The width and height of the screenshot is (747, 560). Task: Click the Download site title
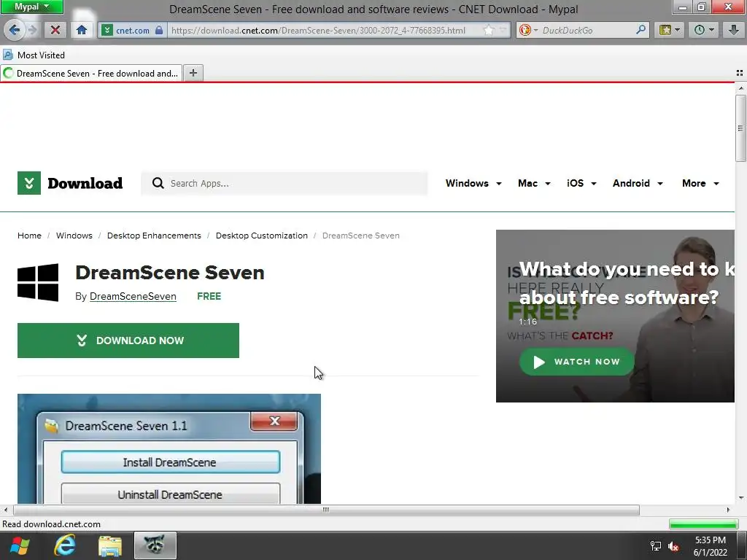point(85,183)
